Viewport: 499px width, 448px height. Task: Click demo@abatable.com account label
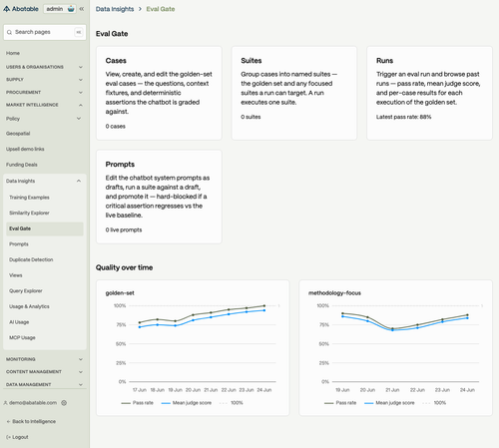(x=33, y=403)
